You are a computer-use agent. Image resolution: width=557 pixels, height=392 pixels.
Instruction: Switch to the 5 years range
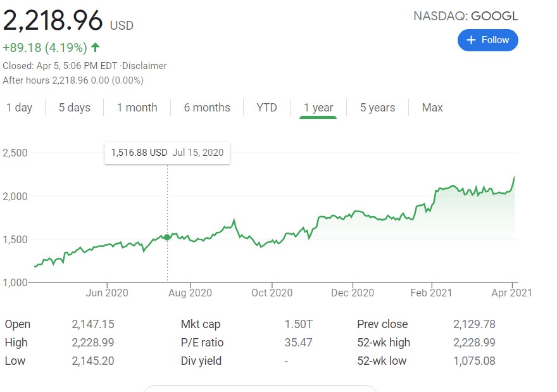[377, 108]
